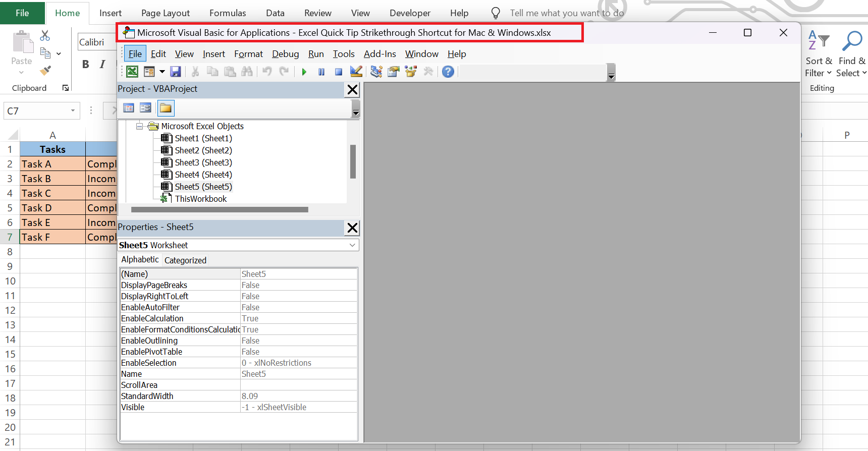Click the Find binoculars icon
868x451 pixels.
(x=247, y=72)
